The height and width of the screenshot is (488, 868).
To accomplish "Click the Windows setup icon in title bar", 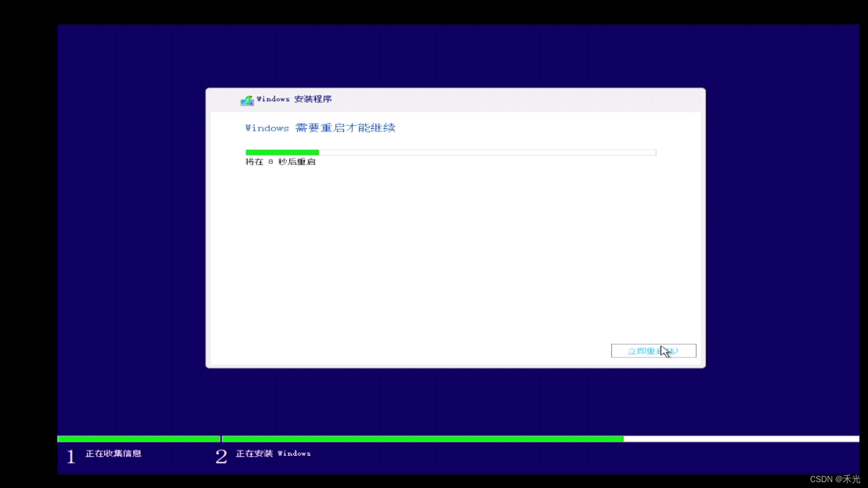I will (x=247, y=100).
